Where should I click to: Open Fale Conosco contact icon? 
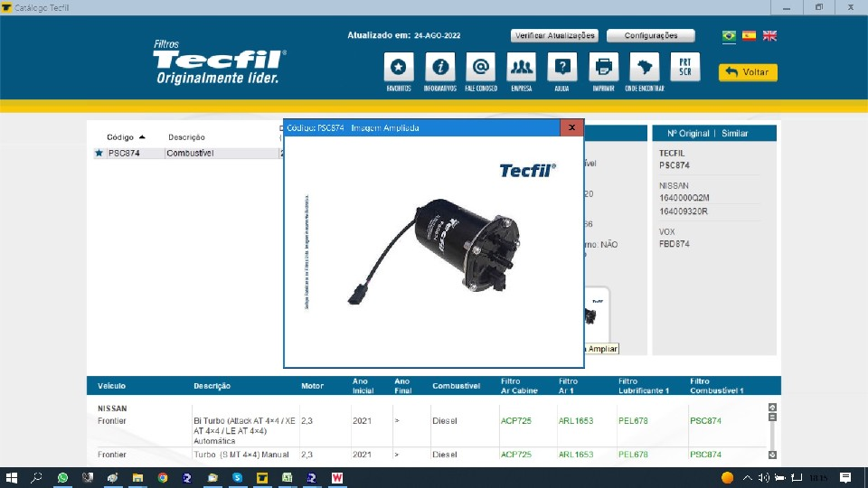pyautogui.click(x=481, y=68)
